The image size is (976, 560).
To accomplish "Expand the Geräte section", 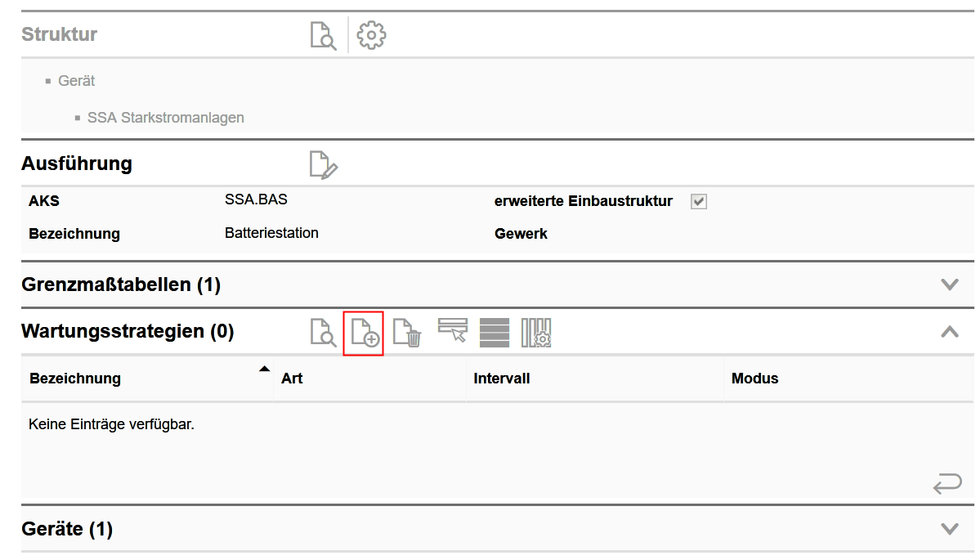I will (949, 529).
